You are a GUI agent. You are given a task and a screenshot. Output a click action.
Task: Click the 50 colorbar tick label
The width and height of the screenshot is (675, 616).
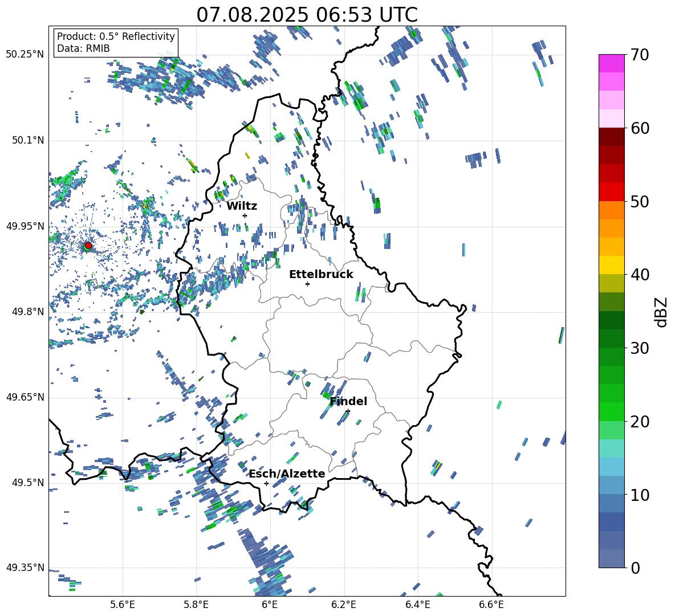click(640, 201)
